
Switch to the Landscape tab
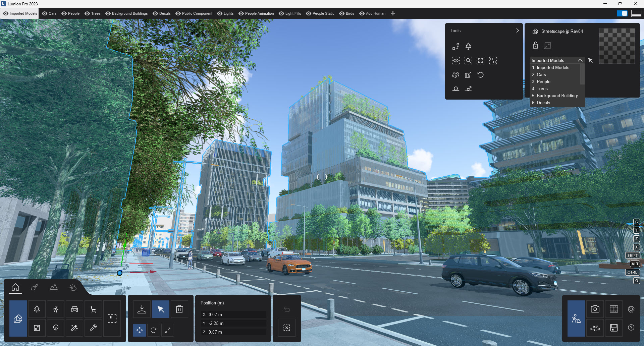coord(54,287)
